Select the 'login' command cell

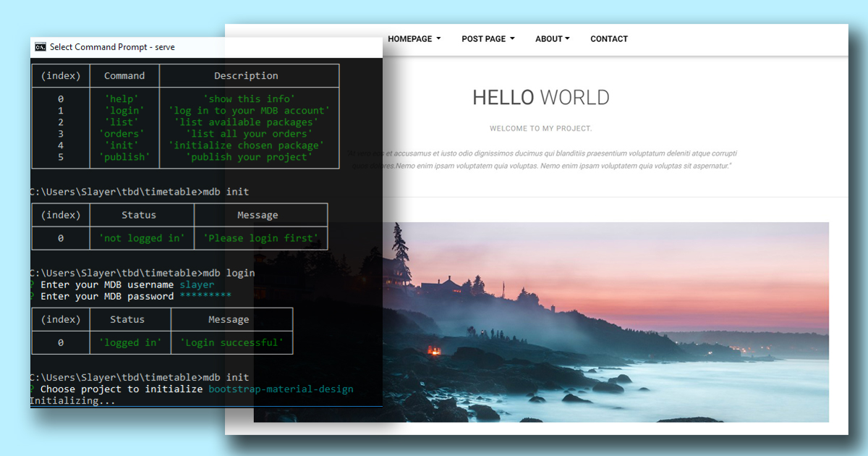[x=124, y=111]
